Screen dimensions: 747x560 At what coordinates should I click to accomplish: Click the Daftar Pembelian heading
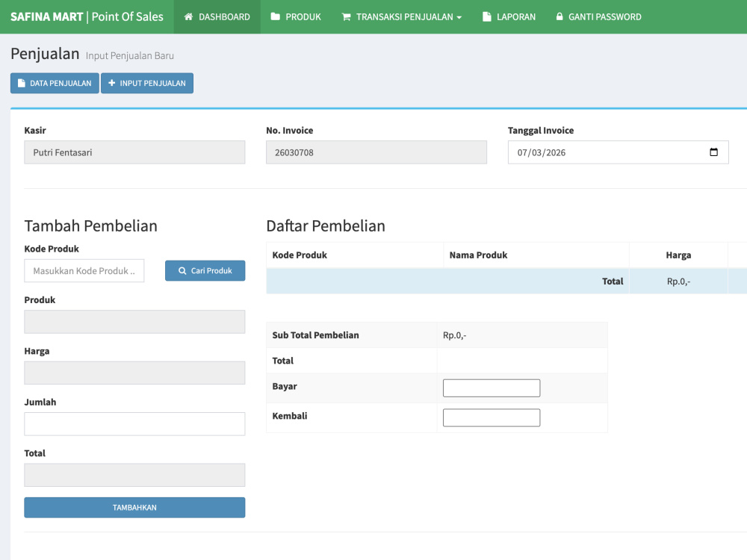pos(326,225)
